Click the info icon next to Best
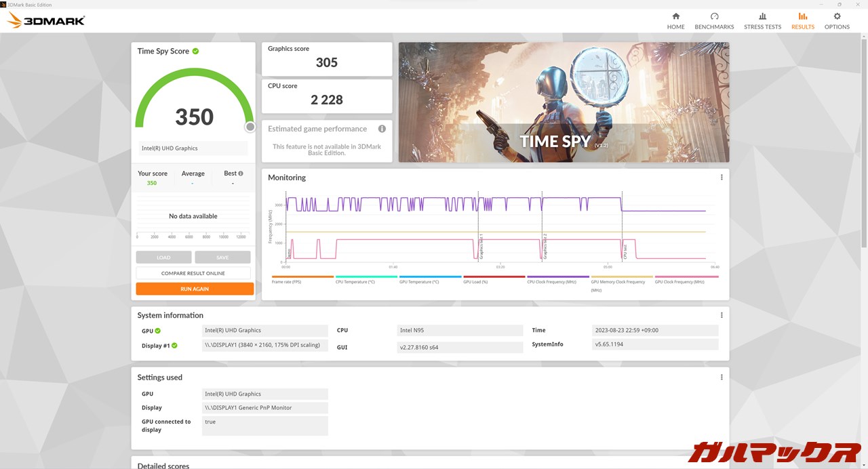The image size is (868, 469). (x=241, y=174)
